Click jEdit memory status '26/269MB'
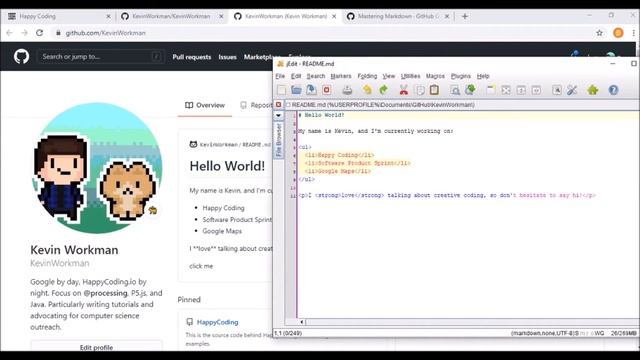The image size is (640, 360). (x=624, y=333)
